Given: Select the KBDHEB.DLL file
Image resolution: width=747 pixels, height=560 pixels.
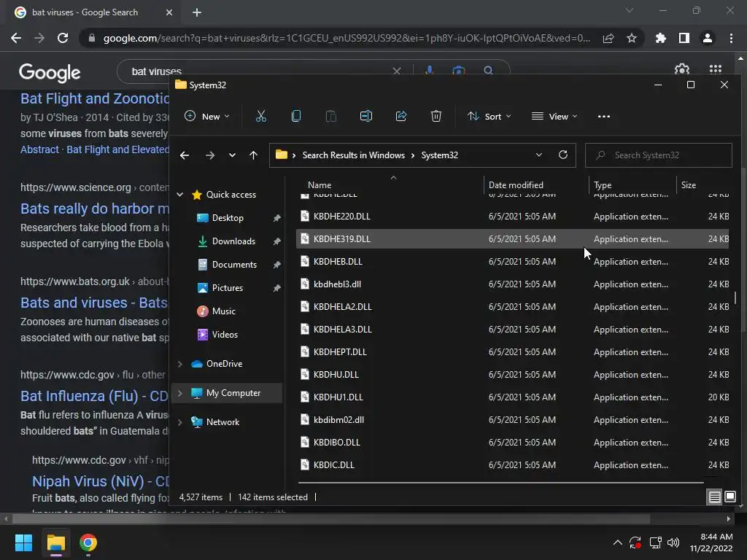Looking at the screenshot, I should [x=513, y=262].
